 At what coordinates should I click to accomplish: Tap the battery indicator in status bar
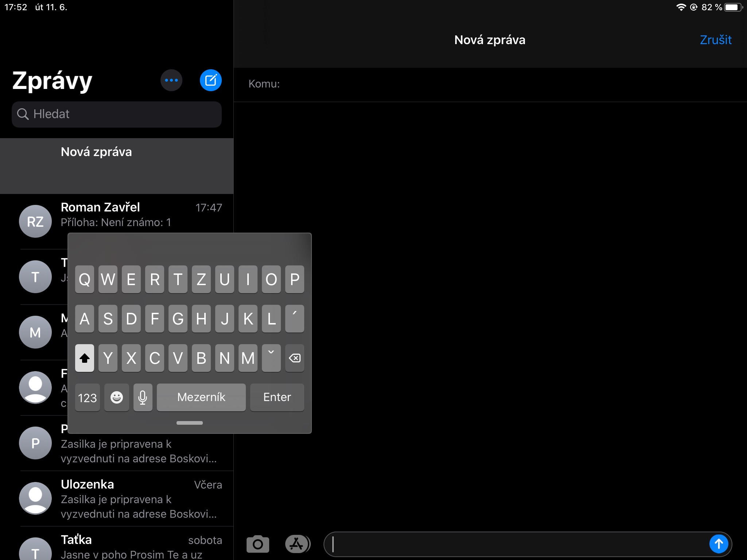[734, 7]
